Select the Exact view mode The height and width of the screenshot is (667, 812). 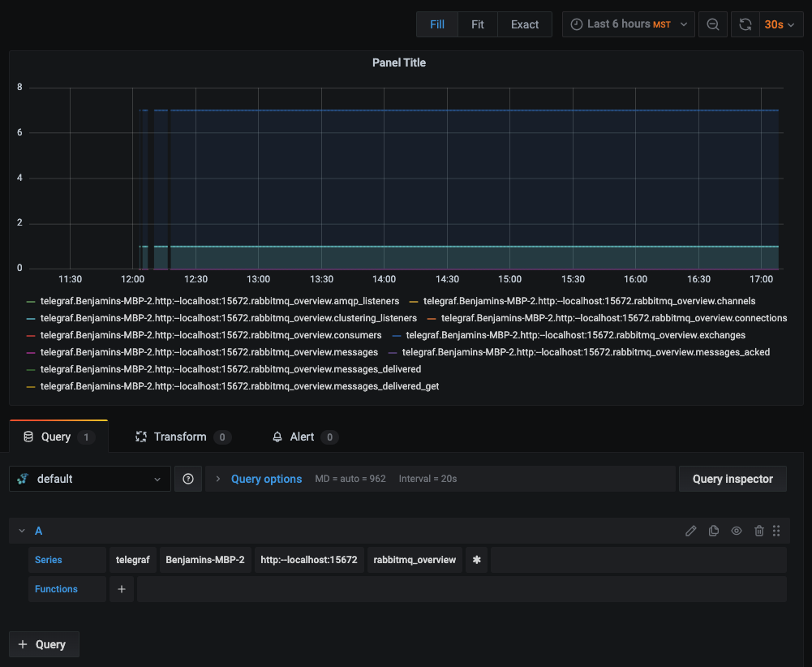[x=525, y=24]
